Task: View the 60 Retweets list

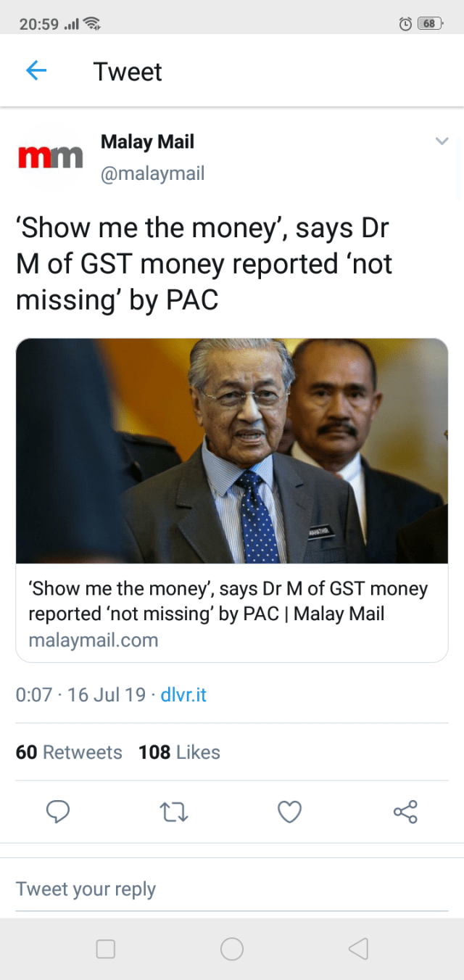Action: point(69,752)
